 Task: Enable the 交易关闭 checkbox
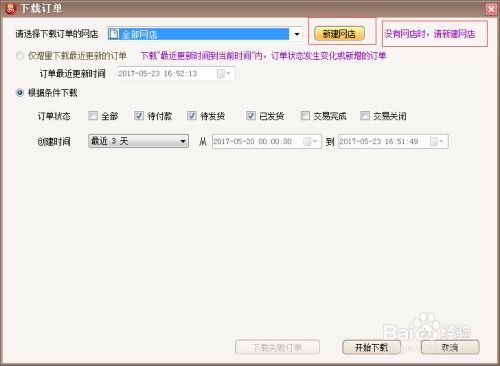click(x=365, y=116)
